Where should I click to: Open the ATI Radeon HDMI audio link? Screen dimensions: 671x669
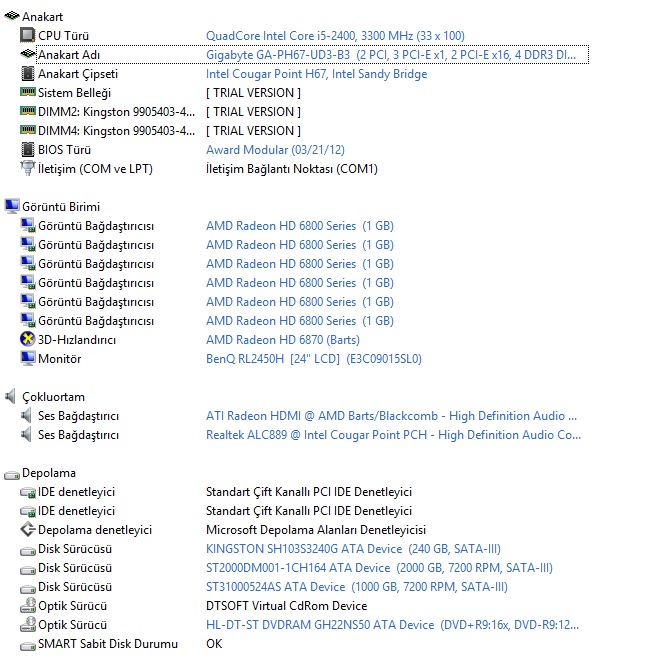[391, 416]
